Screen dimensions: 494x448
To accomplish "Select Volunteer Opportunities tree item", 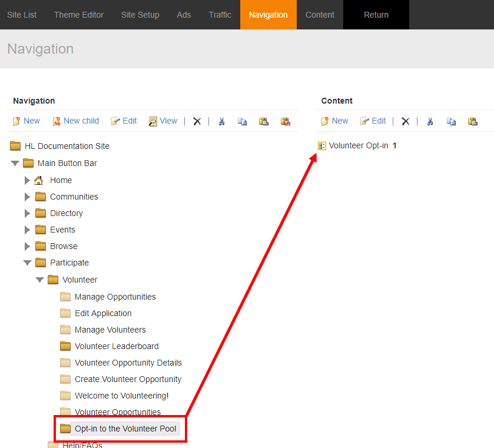I will 118,412.
